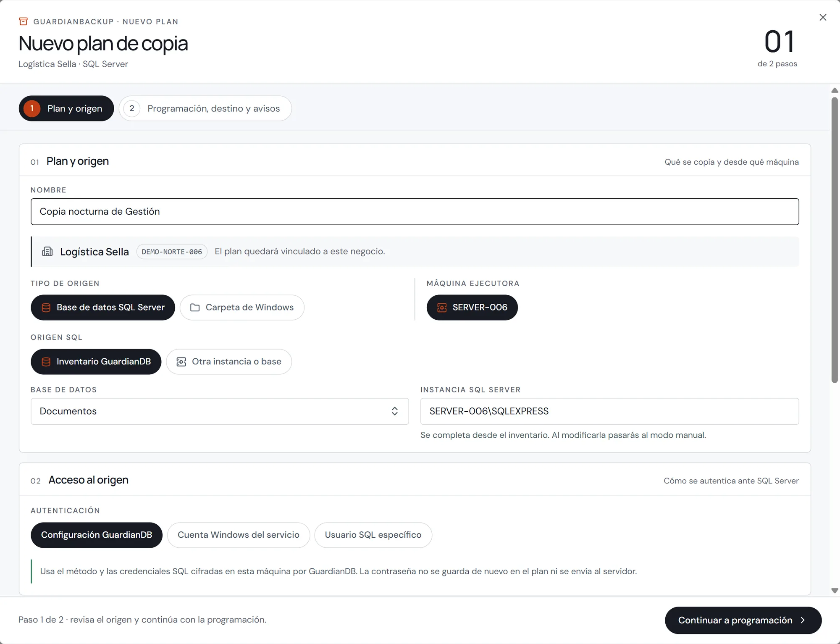Choose Otra instancia o base option
The image size is (840, 644).
[x=229, y=362]
